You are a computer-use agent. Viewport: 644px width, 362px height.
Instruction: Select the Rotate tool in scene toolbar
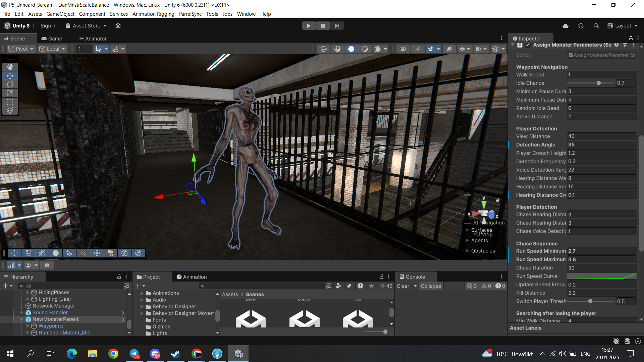click(10, 84)
